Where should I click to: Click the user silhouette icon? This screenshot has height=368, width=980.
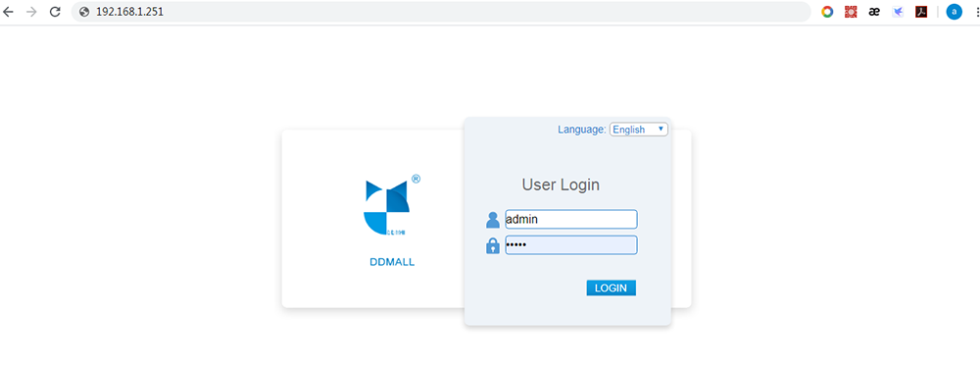(493, 220)
